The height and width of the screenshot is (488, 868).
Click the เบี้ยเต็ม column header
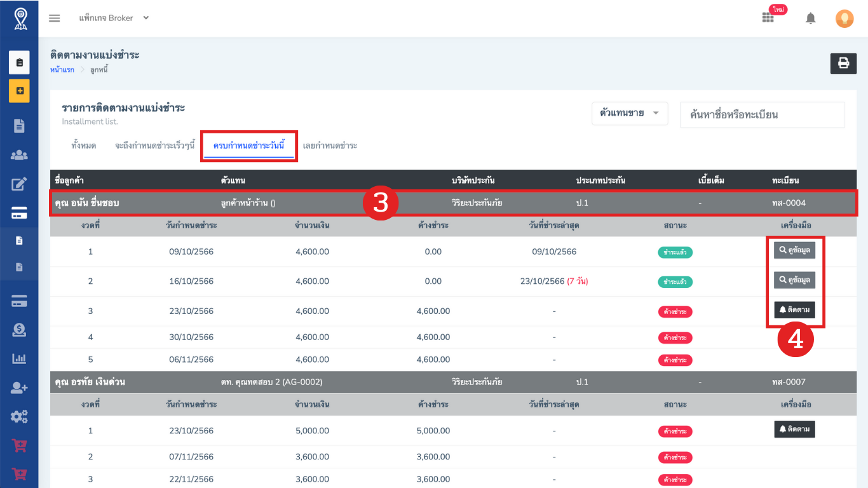(711, 180)
